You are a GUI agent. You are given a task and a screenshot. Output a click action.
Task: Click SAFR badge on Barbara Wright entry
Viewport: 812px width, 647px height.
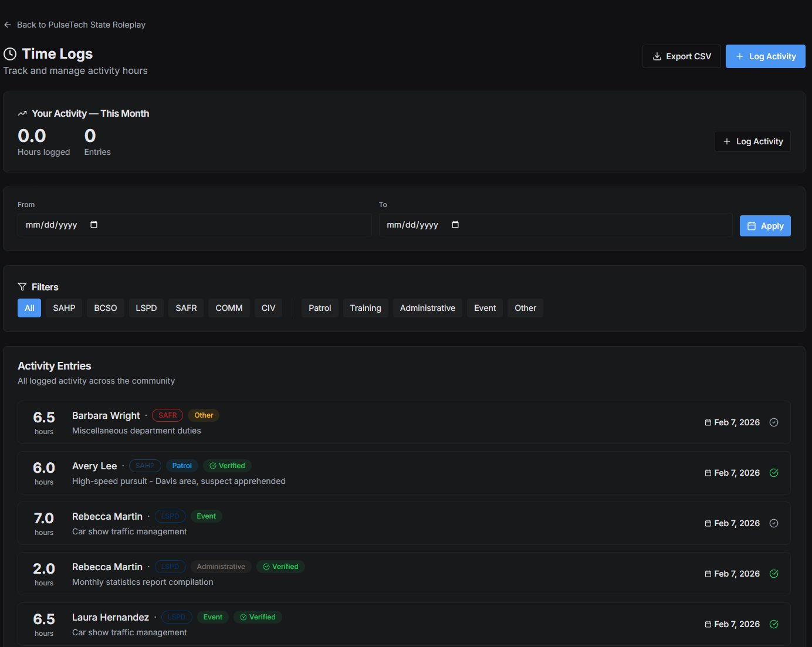[x=167, y=415]
